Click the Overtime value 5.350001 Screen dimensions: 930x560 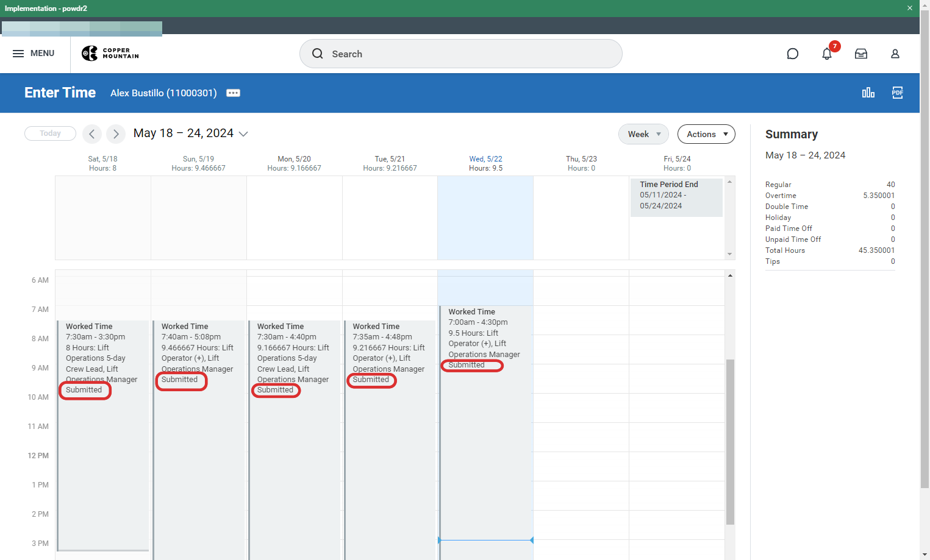tap(879, 196)
